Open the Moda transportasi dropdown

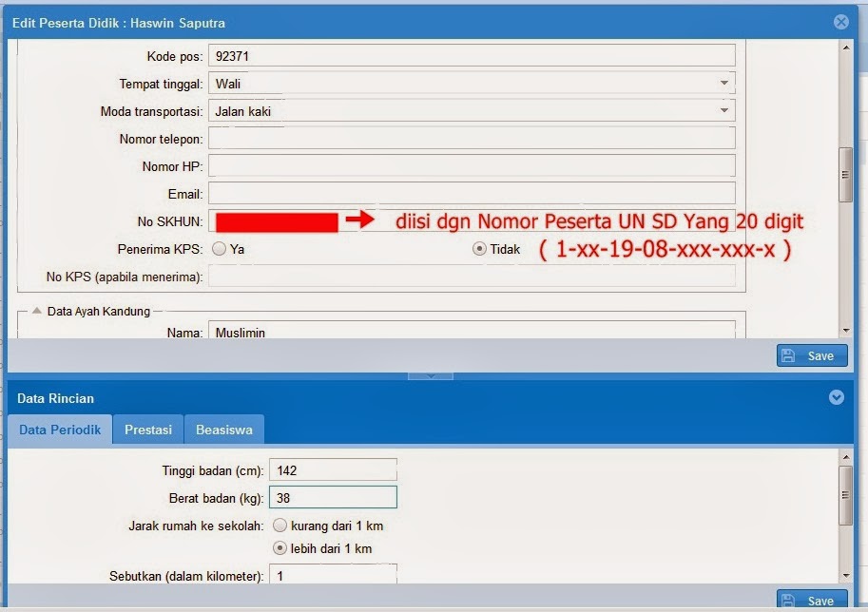pos(724,110)
